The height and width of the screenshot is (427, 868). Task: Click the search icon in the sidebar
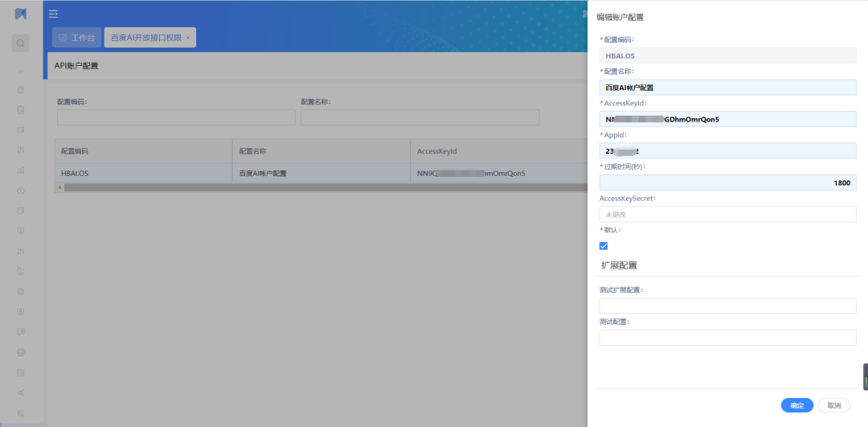(x=21, y=43)
